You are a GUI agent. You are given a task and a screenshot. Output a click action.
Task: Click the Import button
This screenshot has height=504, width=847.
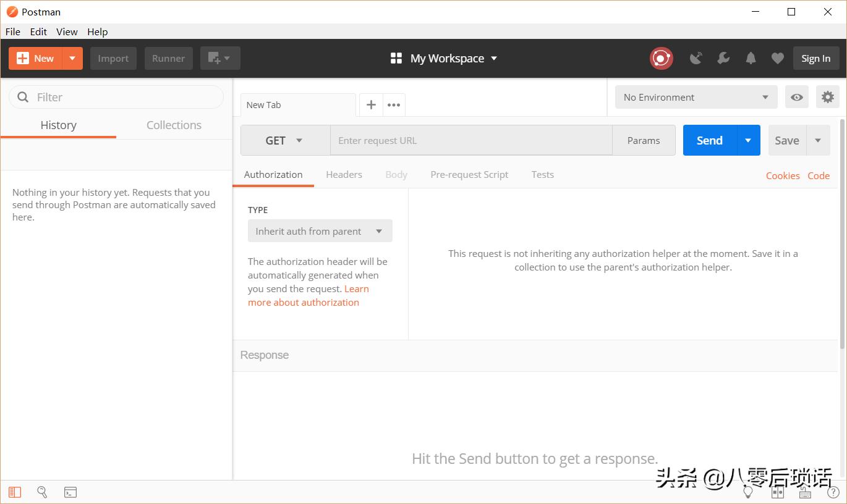[x=113, y=58]
